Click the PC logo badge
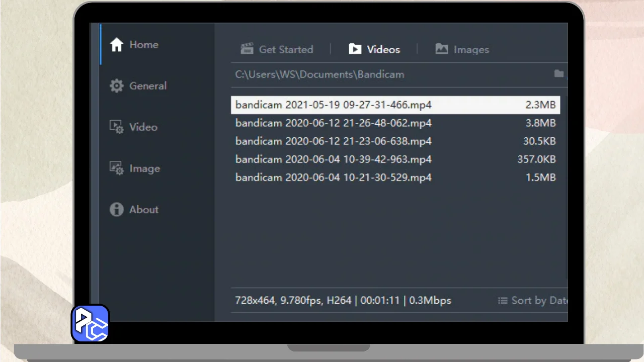The height and width of the screenshot is (362, 644). point(91,323)
